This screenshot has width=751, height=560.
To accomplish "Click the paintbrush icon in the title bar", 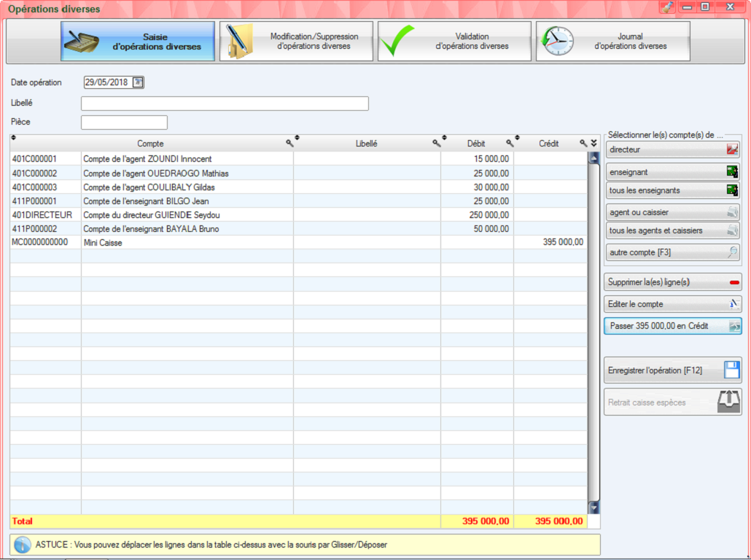I will coord(666,7).
